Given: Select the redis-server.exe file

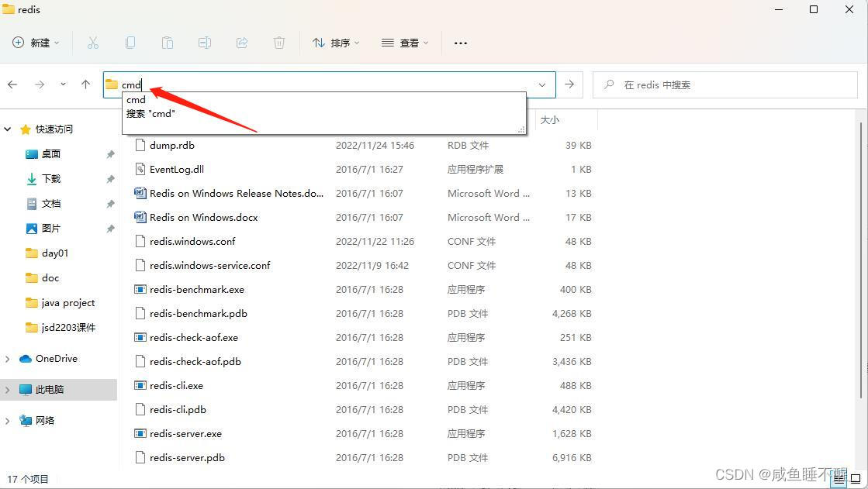Looking at the screenshot, I should point(185,434).
